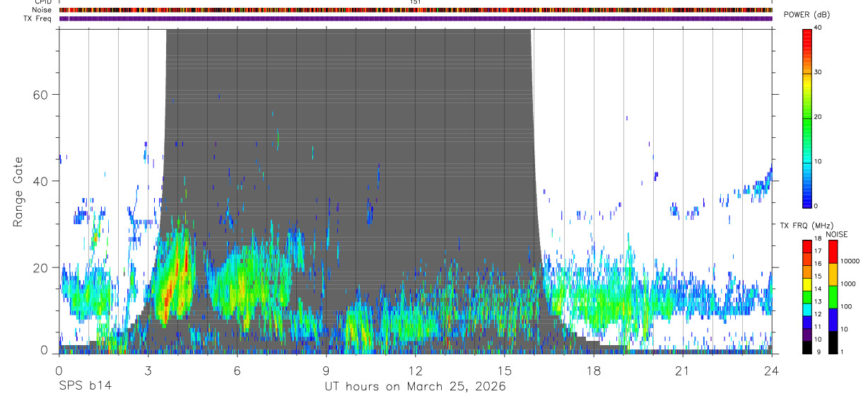Click the x-axis tick label '18'

click(594, 371)
